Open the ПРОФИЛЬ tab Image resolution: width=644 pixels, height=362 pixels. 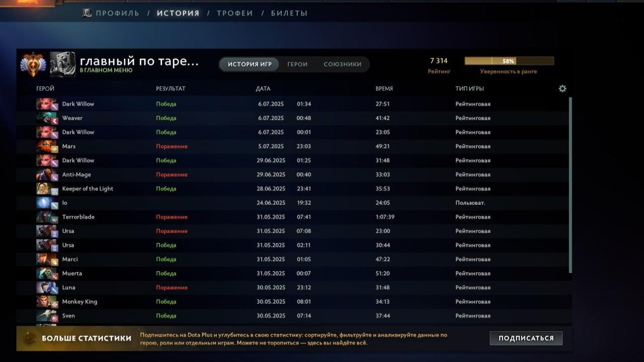coord(118,13)
